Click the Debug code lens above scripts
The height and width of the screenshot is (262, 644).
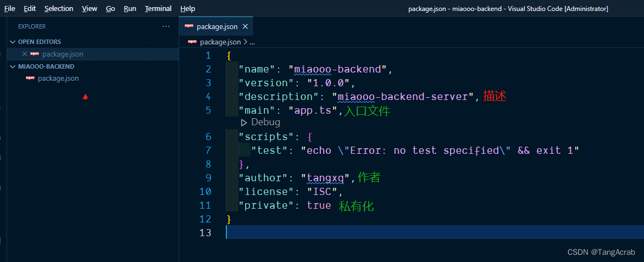pos(265,122)
